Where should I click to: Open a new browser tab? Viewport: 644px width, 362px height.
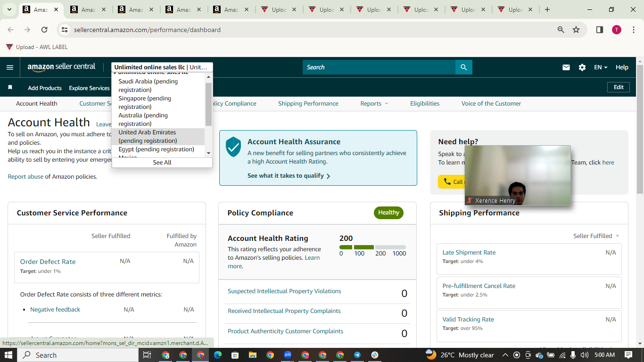547,9
